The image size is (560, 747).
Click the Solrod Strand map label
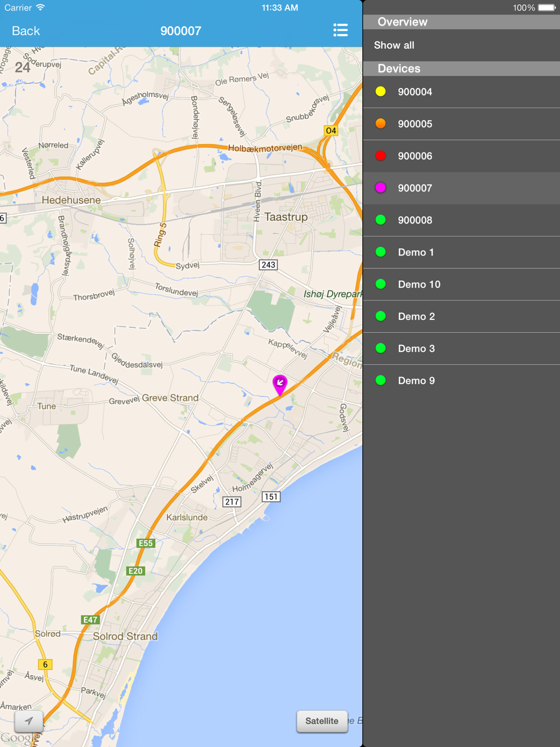pyautogui.click(x=125, y=637)
